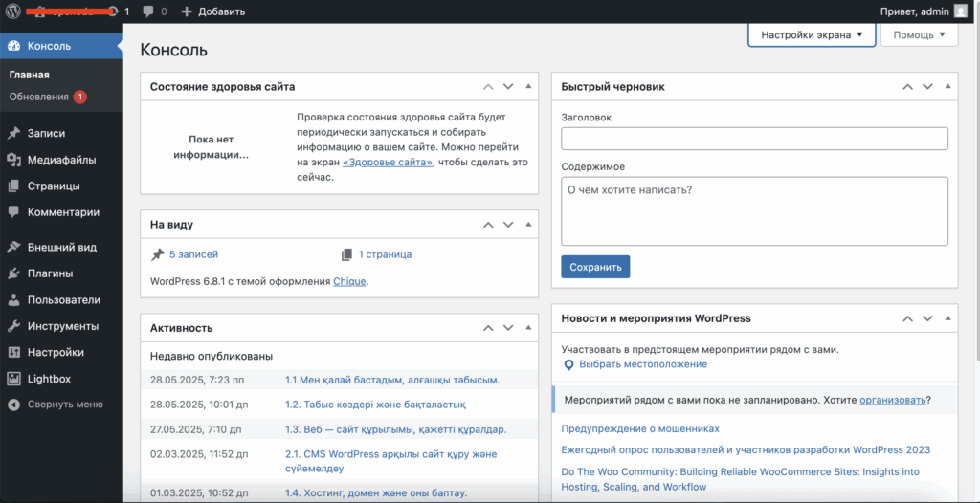Click the location pin icon near Выбрать местоположение
The image size is (980, 503).
coord(568,364)
